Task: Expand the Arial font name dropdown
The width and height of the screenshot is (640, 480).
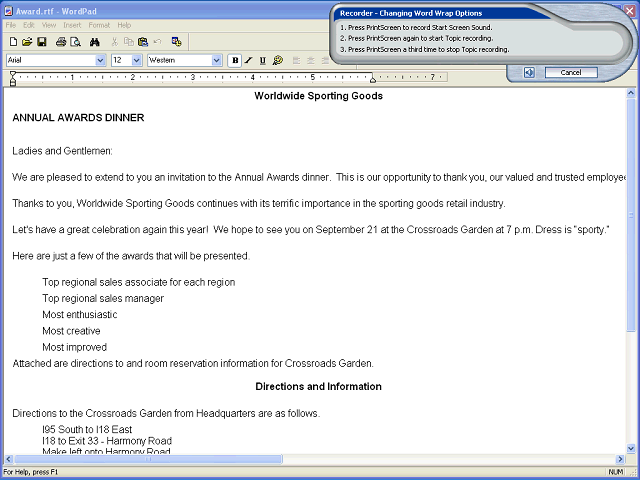Action: coord(100,60)
